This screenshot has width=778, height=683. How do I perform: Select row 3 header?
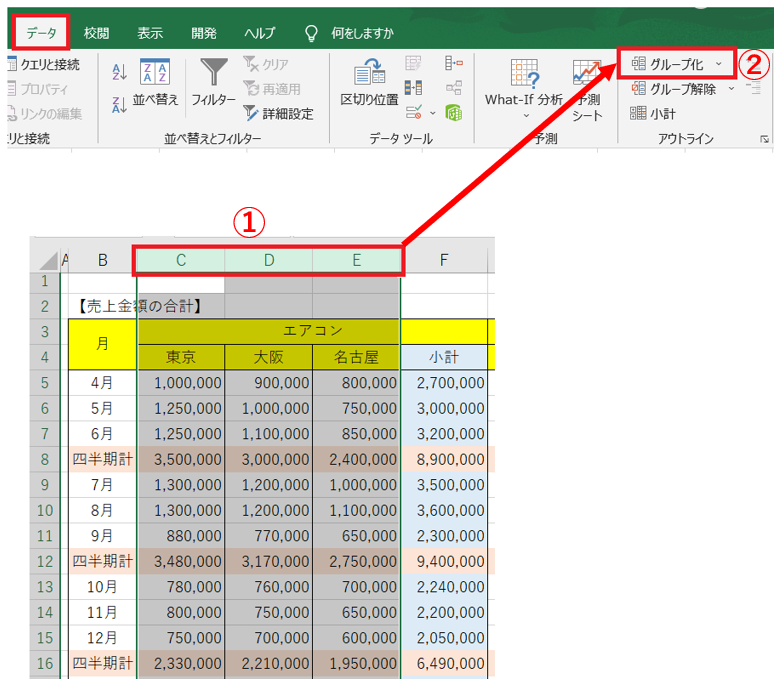45,332
